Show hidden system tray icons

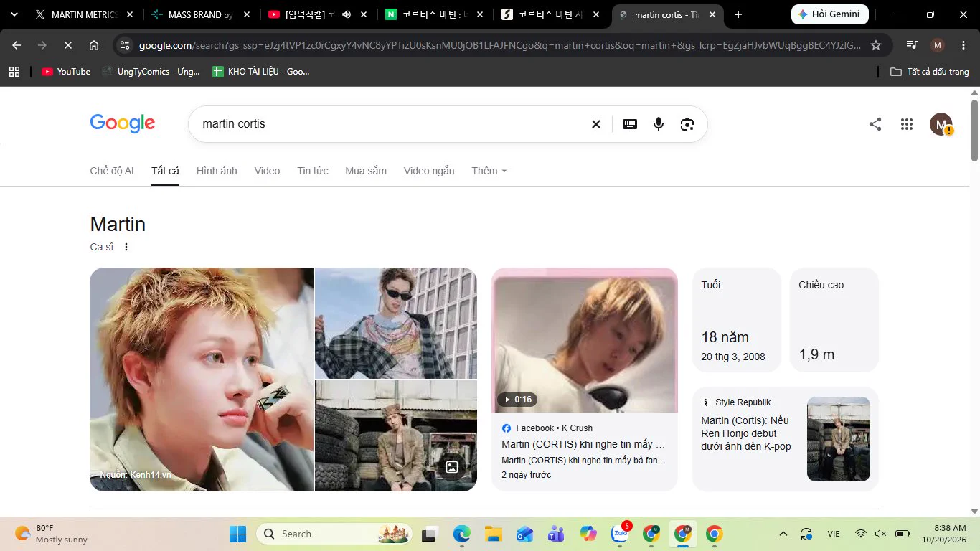(783, 534)
